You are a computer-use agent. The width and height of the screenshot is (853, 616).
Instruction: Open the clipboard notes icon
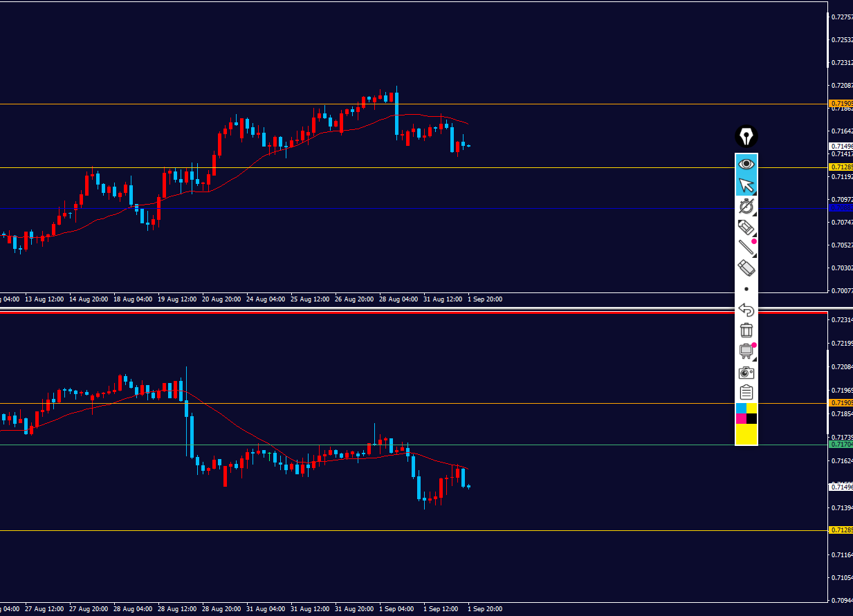pyautogui.click(x=746, y=392)
